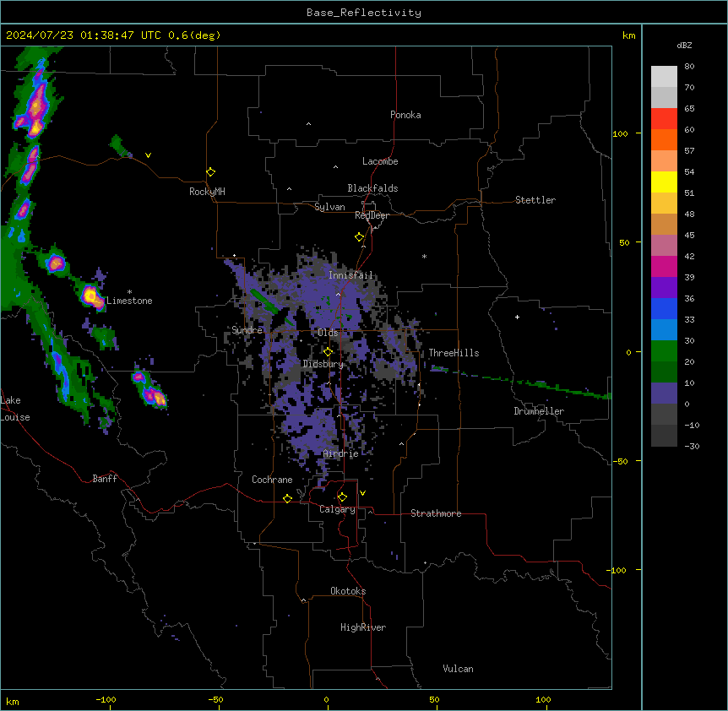Click the -30 value on dBZ scale
Screen dimensions: 728x711
(692, 446)
